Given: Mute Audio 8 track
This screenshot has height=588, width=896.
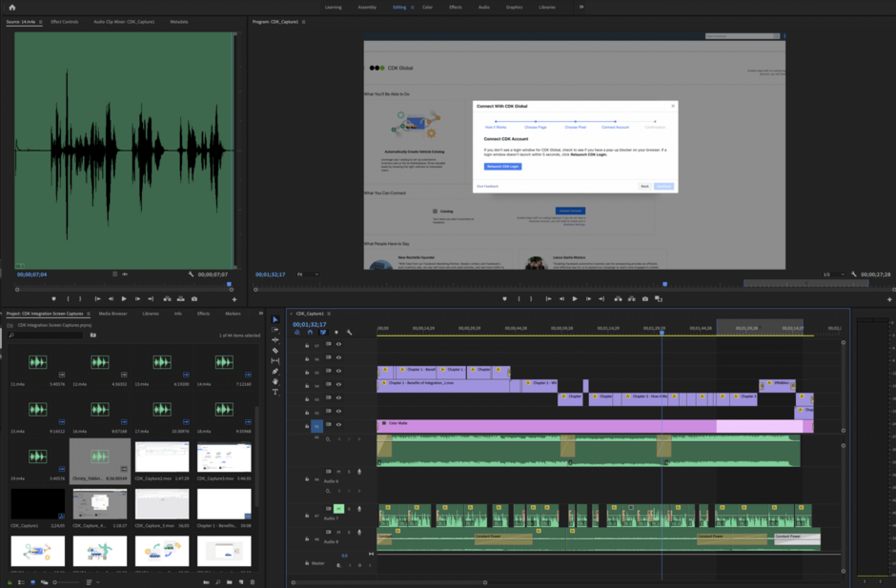Looking at the screenshot, I should tap(338, 533).
